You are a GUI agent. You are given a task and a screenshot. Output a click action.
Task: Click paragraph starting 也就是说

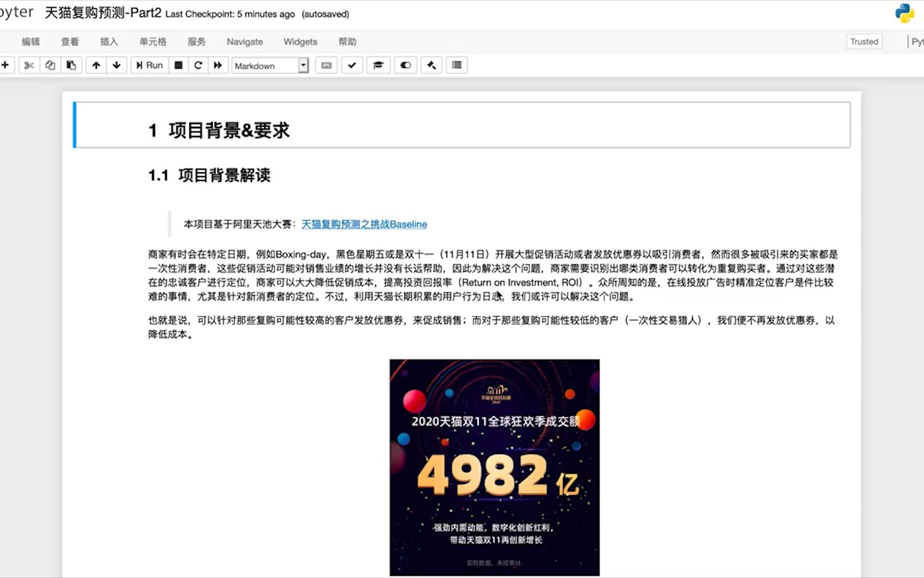(491, 327)
